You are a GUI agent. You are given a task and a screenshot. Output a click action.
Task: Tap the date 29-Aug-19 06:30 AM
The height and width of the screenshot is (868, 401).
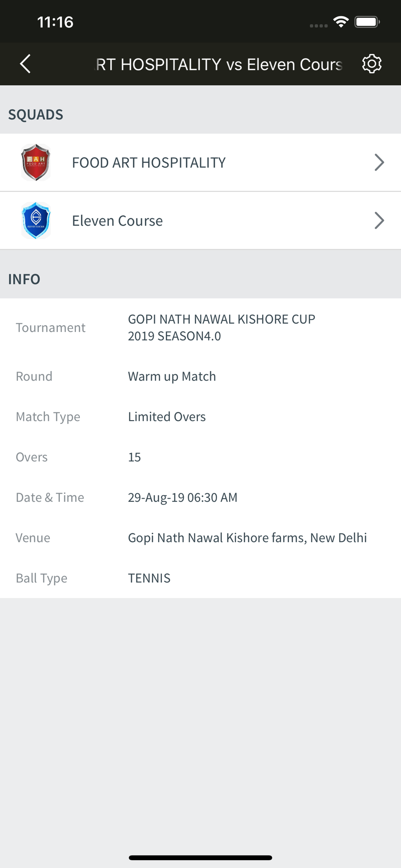[183, 497]
